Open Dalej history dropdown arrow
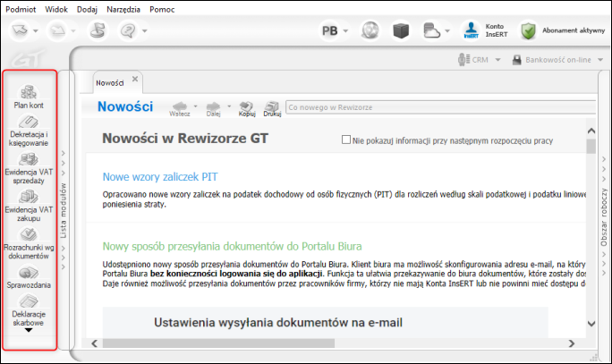Screen dimensions: 612x364 pyautogui.click(x=229, y=106)
